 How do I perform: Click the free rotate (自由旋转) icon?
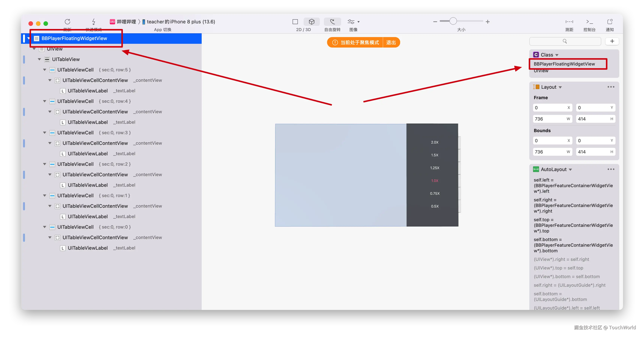pos(332,22)
